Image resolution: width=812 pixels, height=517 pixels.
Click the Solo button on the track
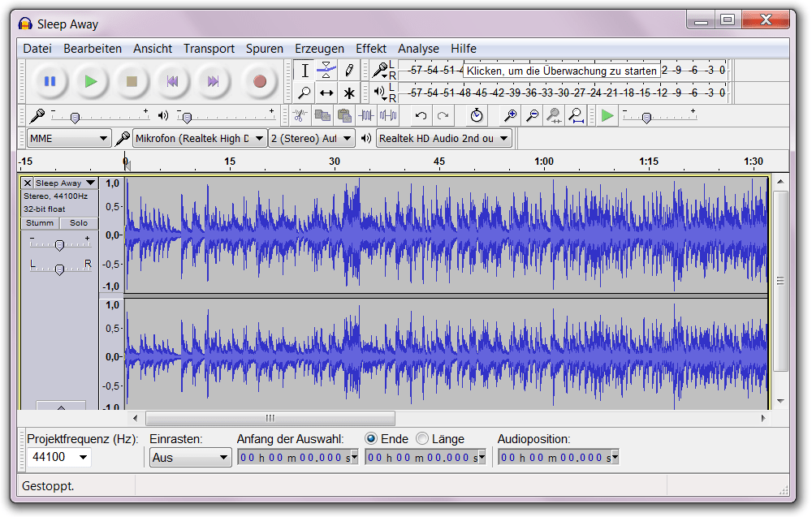[x=79, y=222]
